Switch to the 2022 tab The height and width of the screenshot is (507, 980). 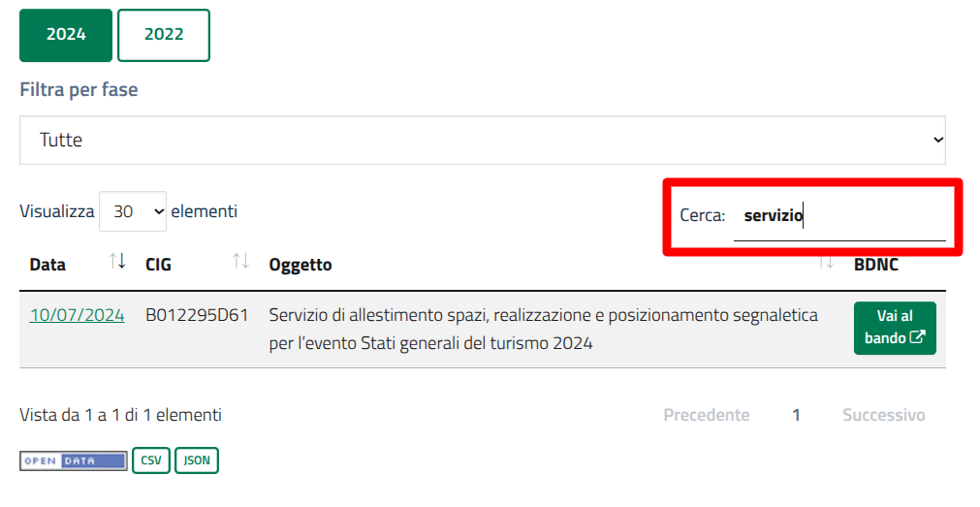pyautogui.click(x=164, y=35)
